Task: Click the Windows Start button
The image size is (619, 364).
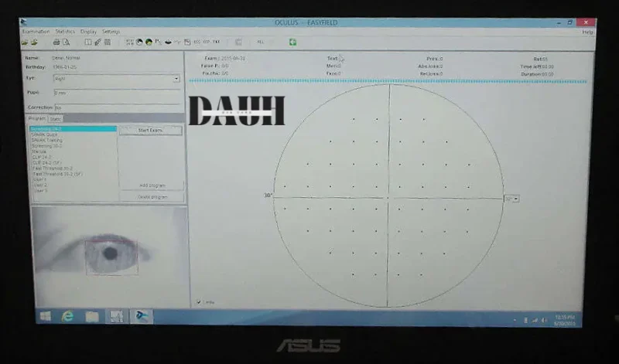Action: pyautogui.click(x=45, y=316)
